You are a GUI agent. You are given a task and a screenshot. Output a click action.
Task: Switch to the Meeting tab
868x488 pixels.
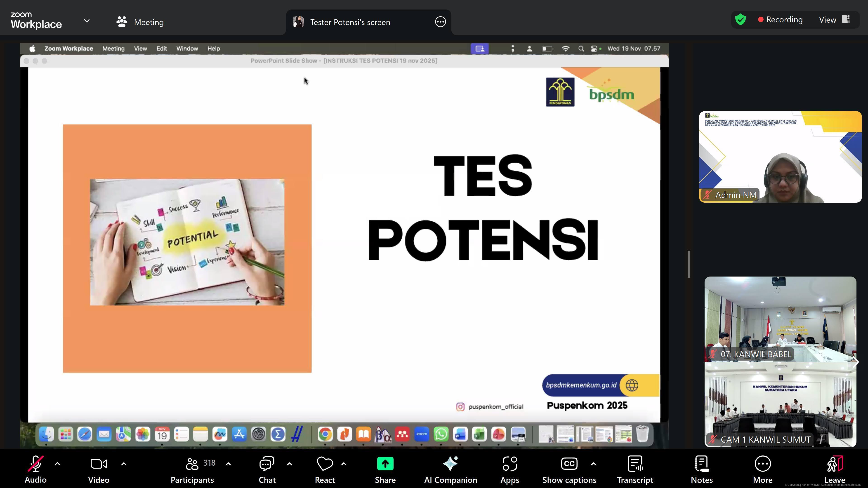coord(140,22)
